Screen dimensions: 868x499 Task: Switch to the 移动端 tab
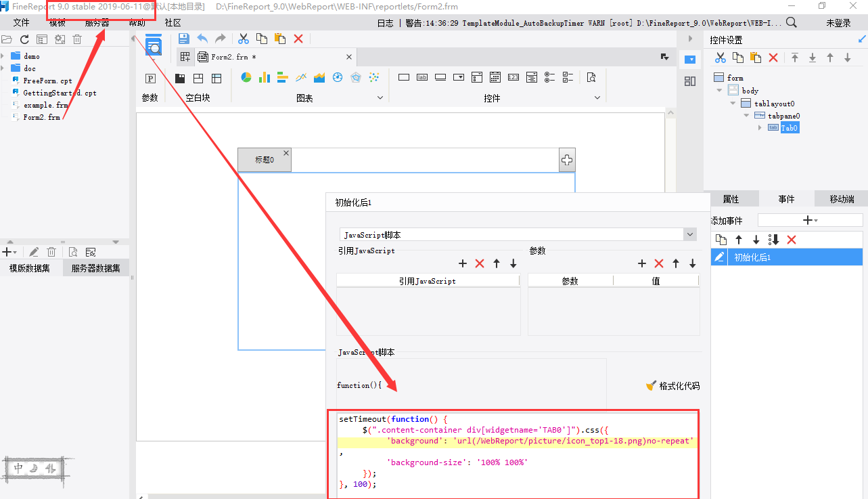pos(841,199)
